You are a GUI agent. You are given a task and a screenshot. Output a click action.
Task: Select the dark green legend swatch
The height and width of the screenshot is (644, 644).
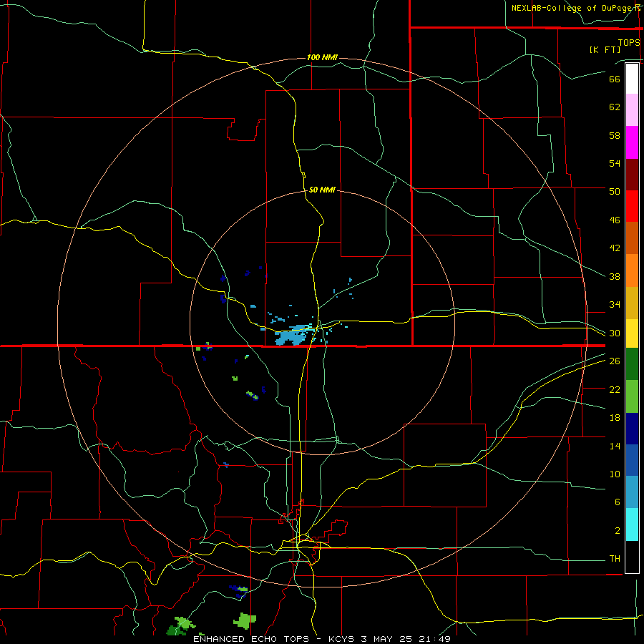[x=632, y=364]
